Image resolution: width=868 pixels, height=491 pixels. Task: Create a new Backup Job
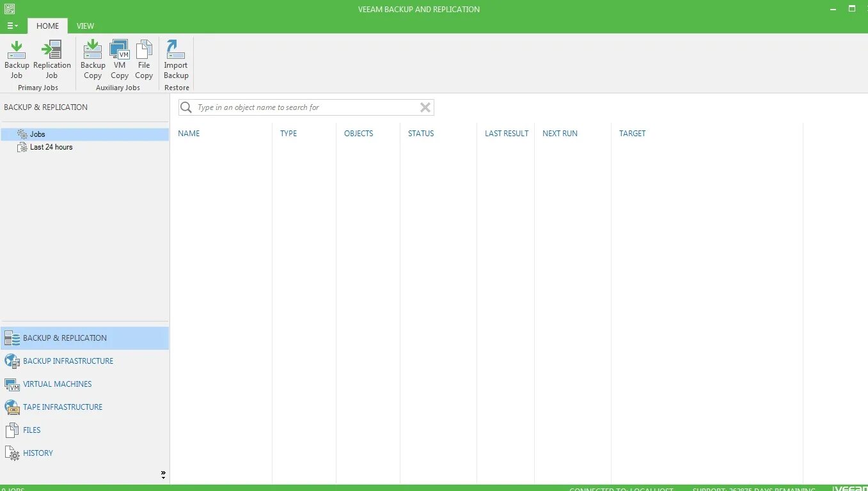[x=17, y=59]
